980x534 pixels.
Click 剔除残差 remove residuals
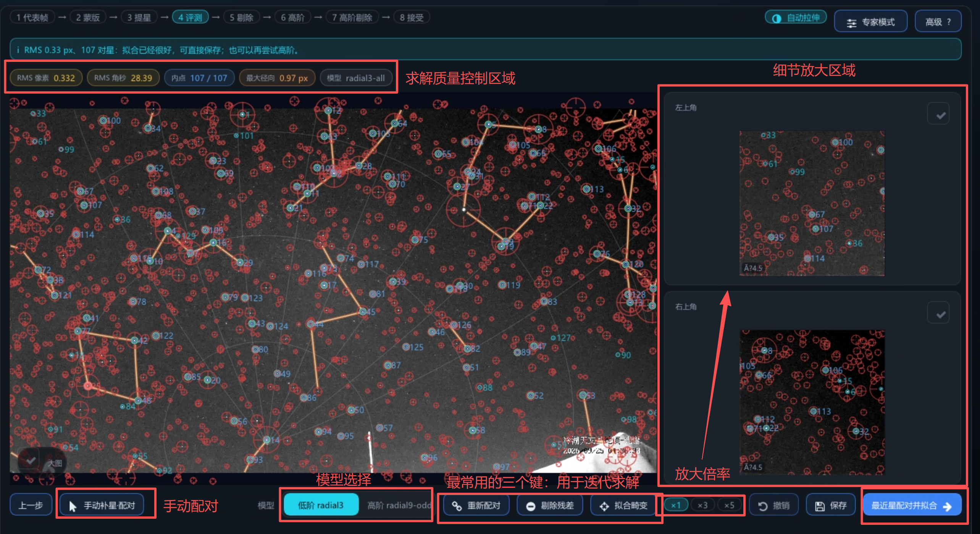(x=550, y=505)
